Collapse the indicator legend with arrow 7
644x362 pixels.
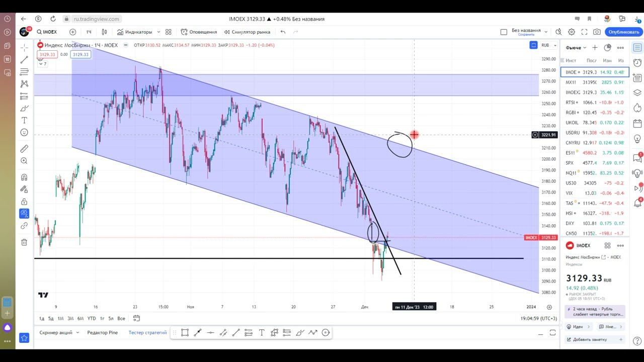43,64
